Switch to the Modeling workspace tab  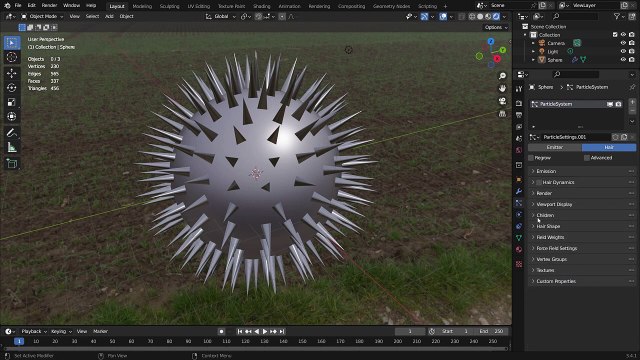(x=142, y=6)
